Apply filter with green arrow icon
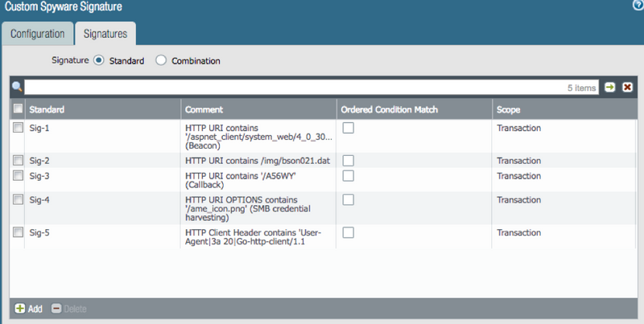The width and height of the screenshot is (644, 324). [x=610, y=87]
